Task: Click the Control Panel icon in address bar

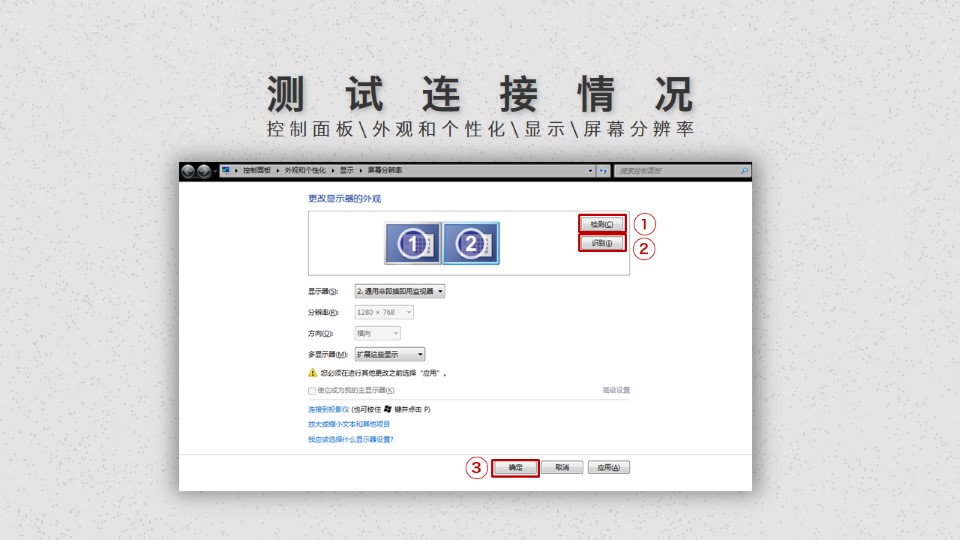Action: pos(226,171)
